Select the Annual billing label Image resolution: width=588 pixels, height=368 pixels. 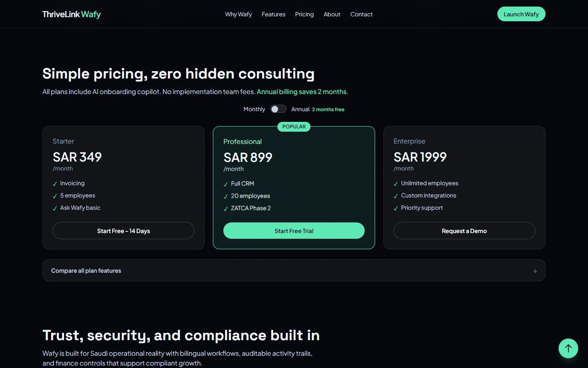300,109
